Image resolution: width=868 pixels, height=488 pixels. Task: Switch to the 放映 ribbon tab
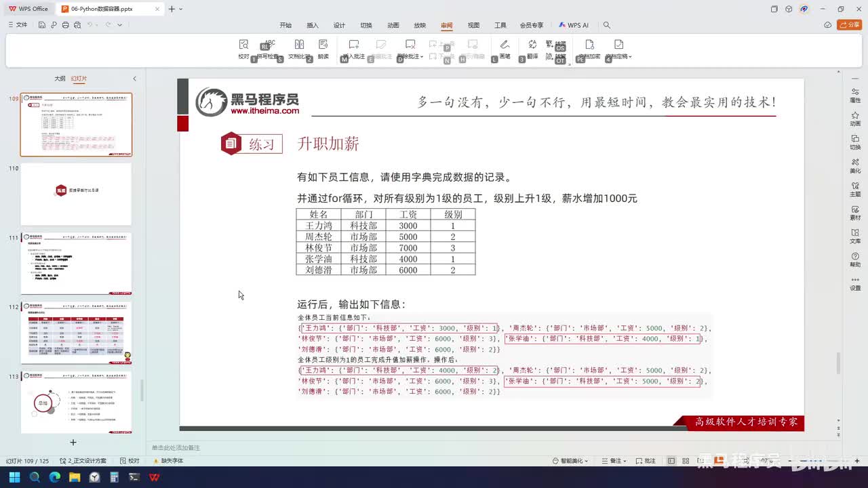(420, 25)
